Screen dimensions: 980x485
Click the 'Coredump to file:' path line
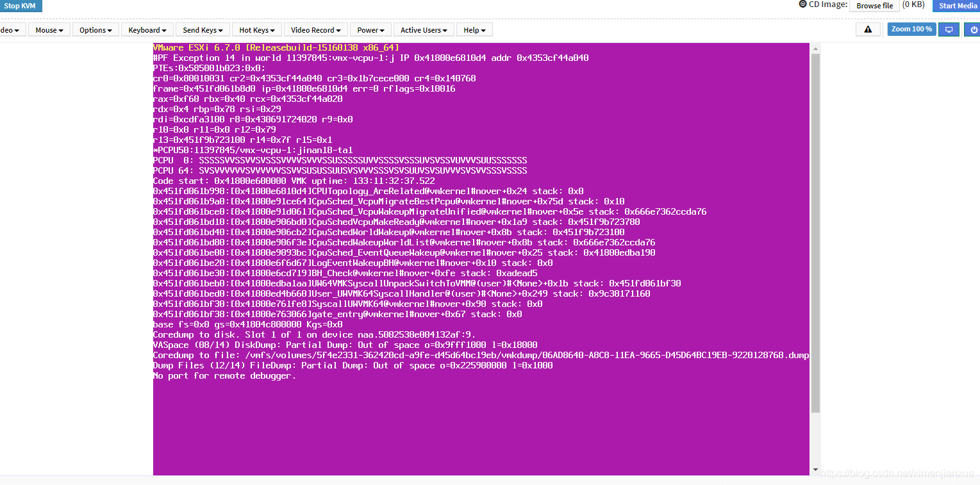coord(481,356)
